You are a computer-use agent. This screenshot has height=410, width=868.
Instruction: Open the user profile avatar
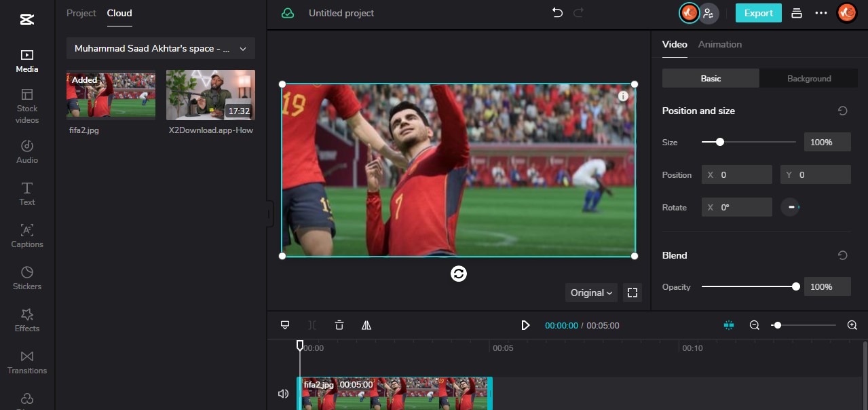click(x=846, y=13)
